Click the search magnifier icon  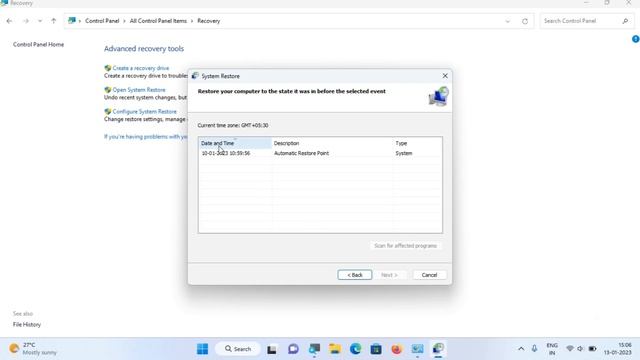(625, 21)
